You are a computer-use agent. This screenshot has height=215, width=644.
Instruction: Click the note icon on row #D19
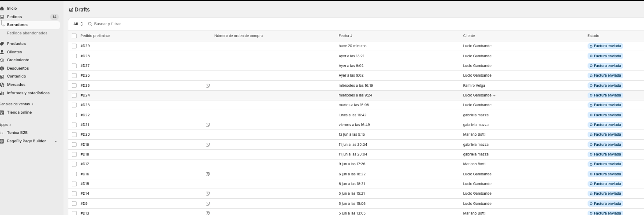point(208,145)
